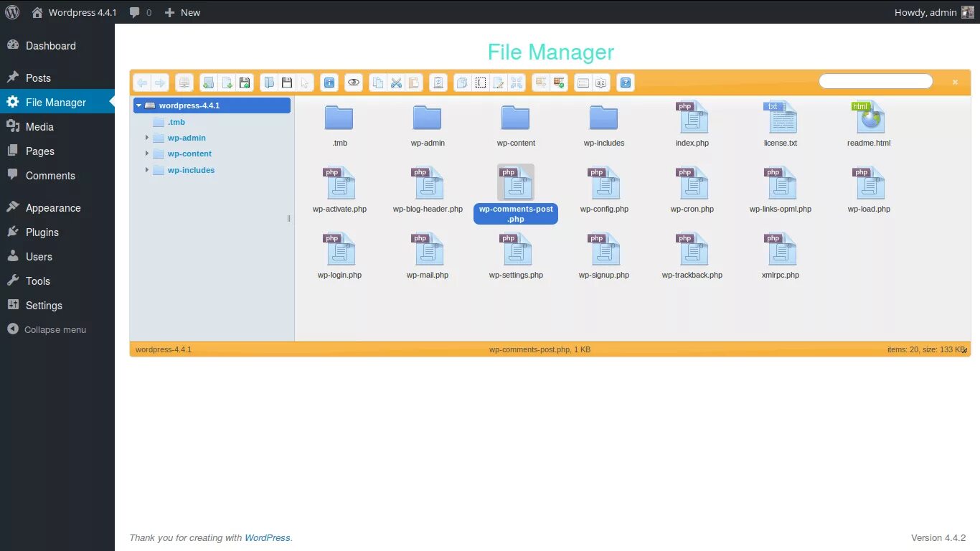This screenshot has width=980, height=551.
Task: Expand wp-admin folder arrow in tree
Action: tap(147, 138)
